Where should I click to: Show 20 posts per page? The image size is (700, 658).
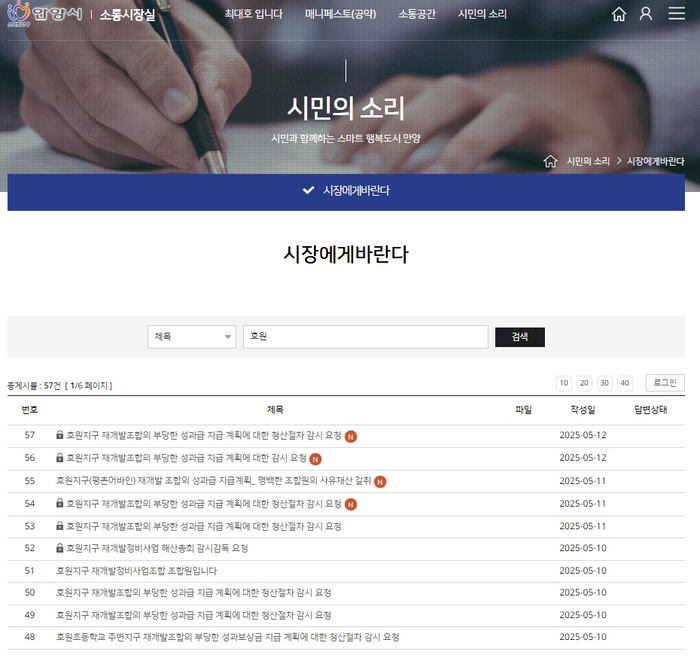(x=584, y=383)
